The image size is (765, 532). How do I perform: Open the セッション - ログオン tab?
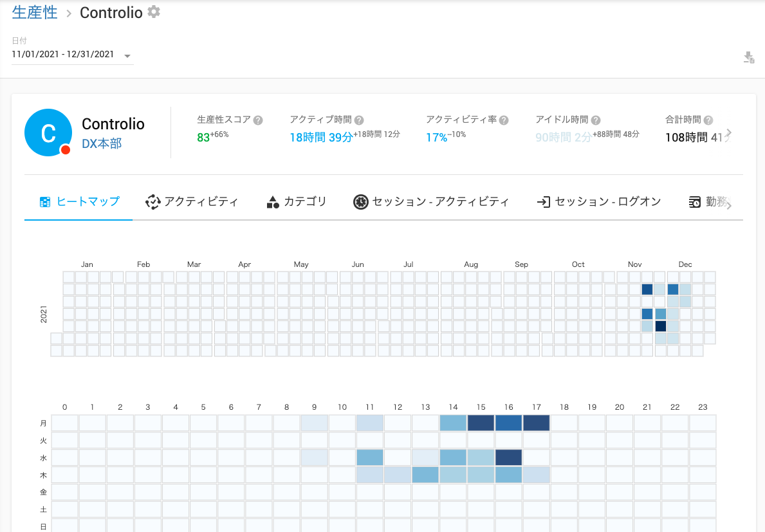(598, 201)
